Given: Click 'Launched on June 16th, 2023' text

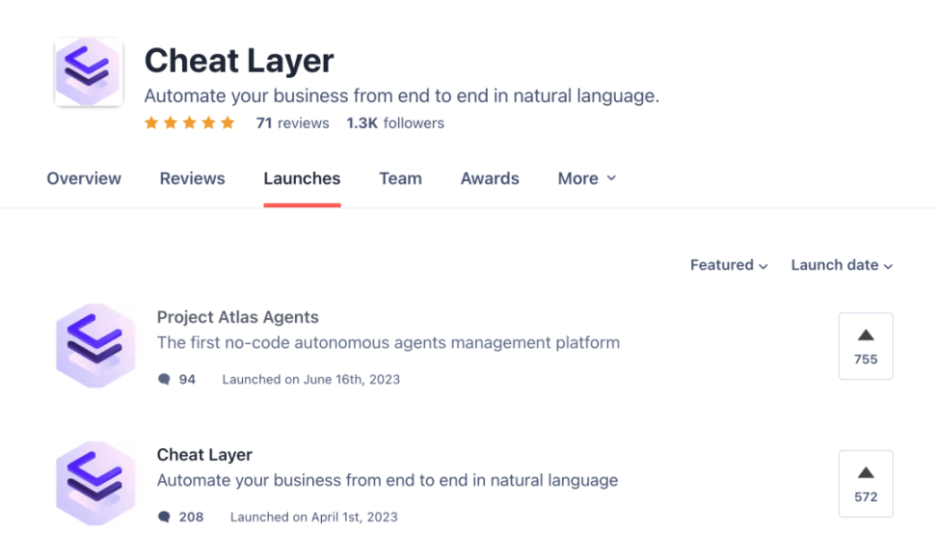Looking at the screenshot, I should pos(310,380).
